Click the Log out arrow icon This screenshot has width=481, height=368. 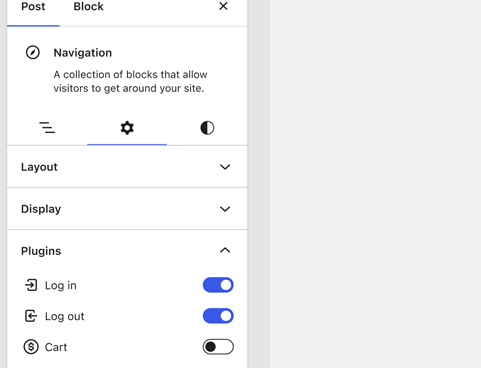31,316
